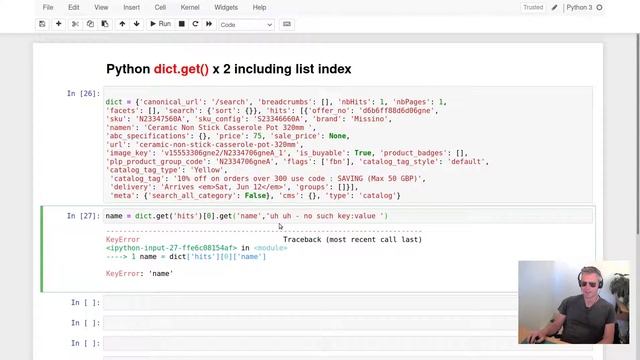This screenshot has height=360, width=640.
Task: Interrupt the kernel stop icon
Action: [x=182, y=24]
